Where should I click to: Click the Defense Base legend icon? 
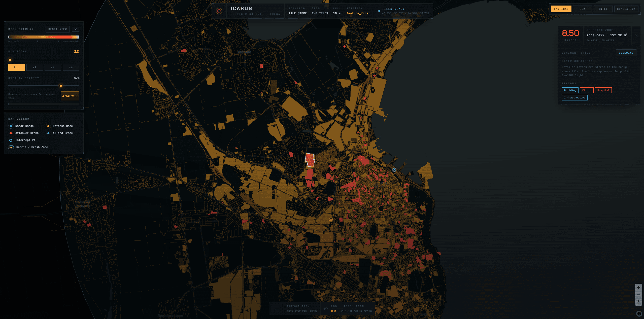click(x=48, y=126)
